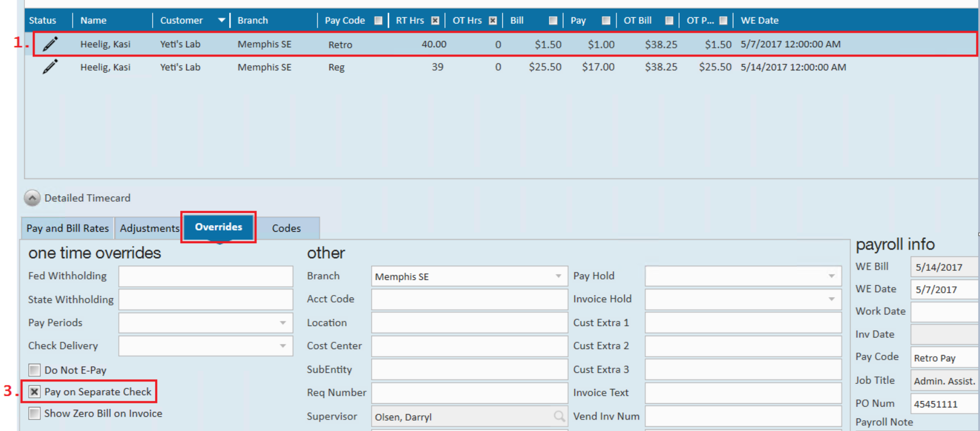
Task: Enable the Do Not E-Pay checkbox
Action: point(35,370)
